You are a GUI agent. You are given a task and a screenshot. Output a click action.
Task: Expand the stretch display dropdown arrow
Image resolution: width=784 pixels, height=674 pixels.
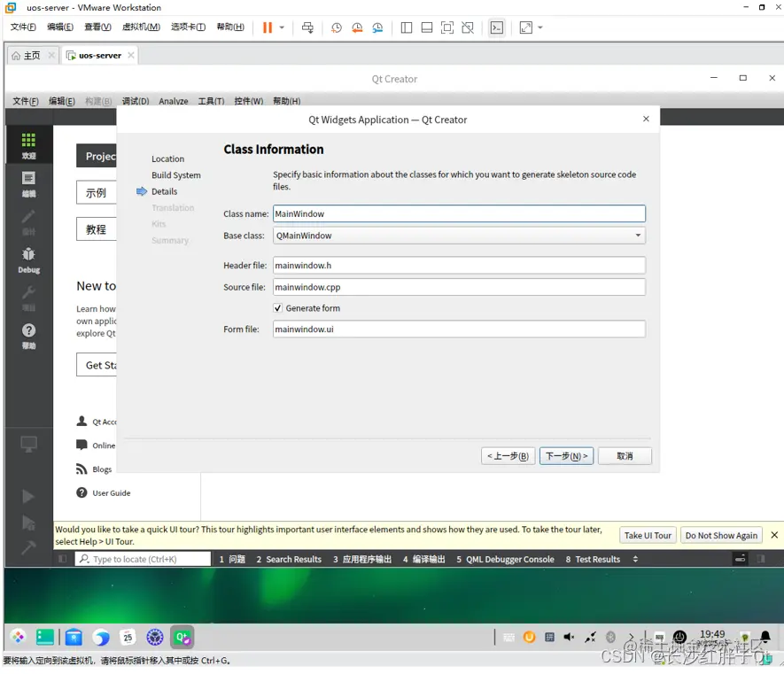[540, 27]
